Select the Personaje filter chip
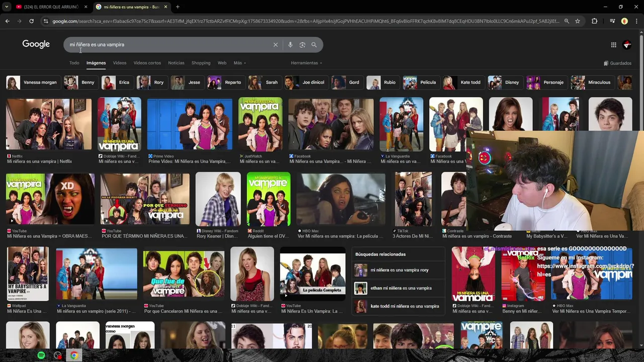 [546, 82]
